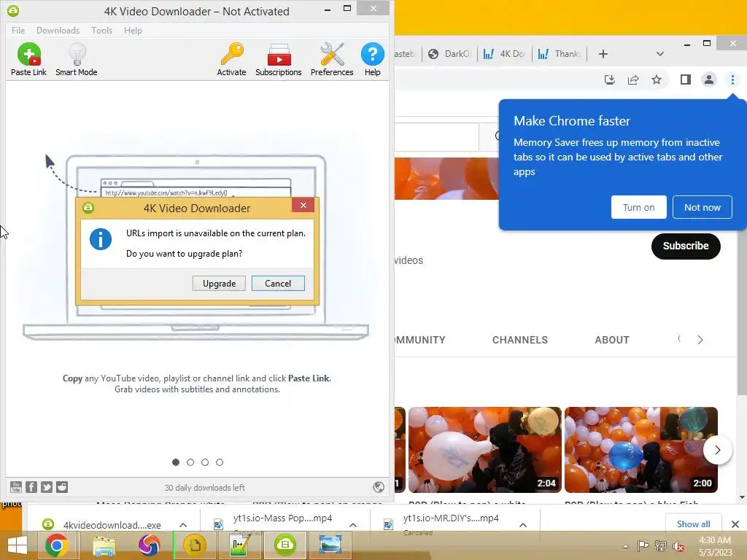Open File Explorer from taskbar
Screen dimensions: 747x560
coord(104,545)
